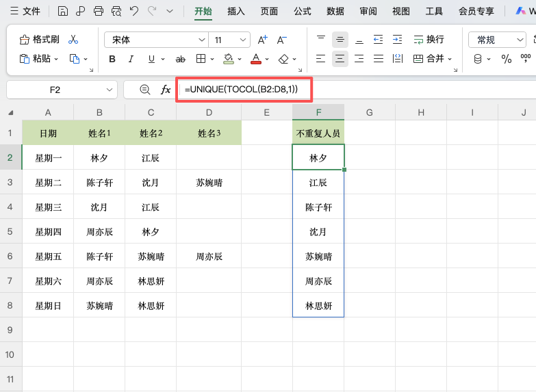Click the Wrap Text 换行 button
Screen dimensions: 536x392
(x=429, y=40)
